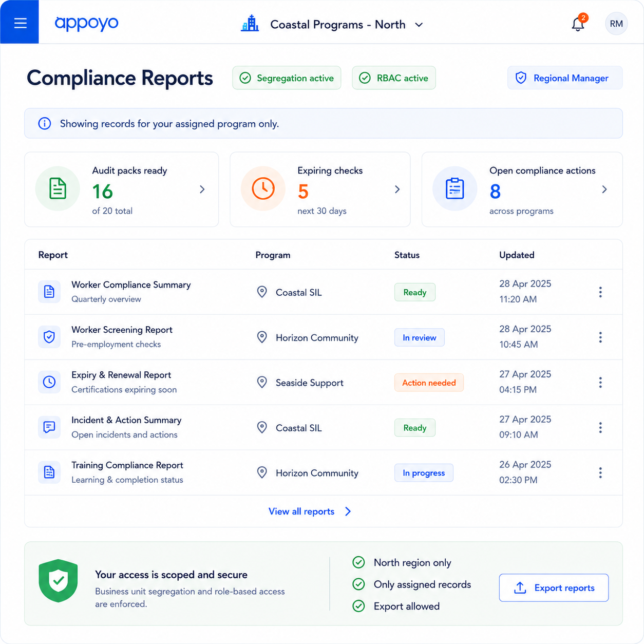
Task: Click the appoyo logo
Action: tap(86, 23)
